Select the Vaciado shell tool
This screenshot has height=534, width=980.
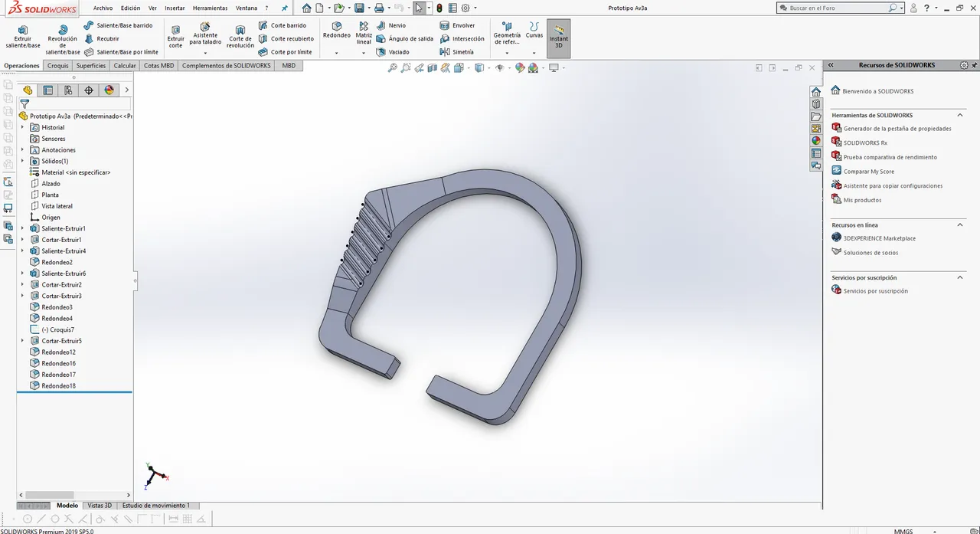[393, 52]
